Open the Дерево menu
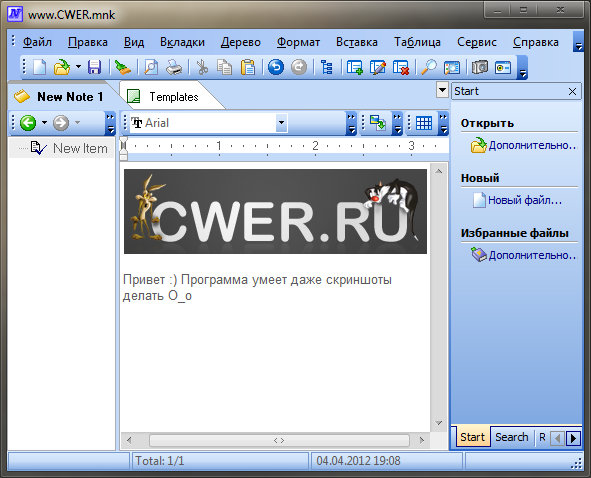The height and width of the screenshot is (478, 591). [x=241, y=42]
